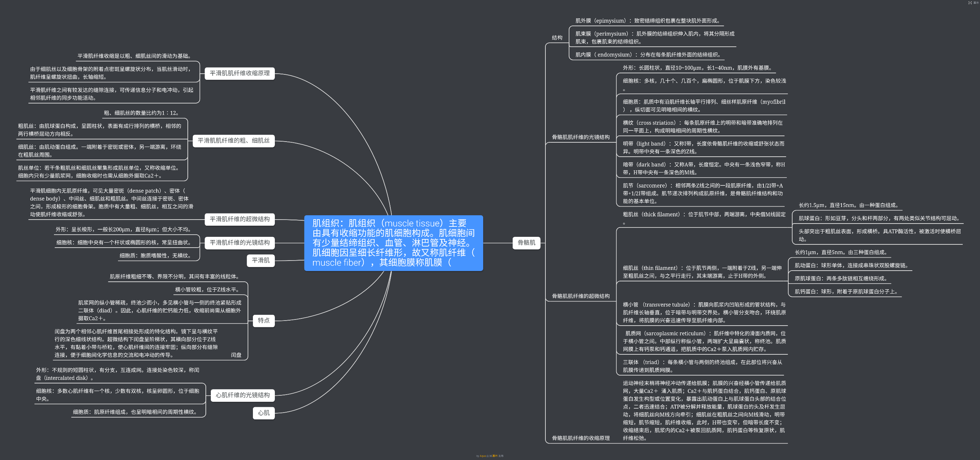Select the 心肌 node
980x460 pixels.
point(264,413)
